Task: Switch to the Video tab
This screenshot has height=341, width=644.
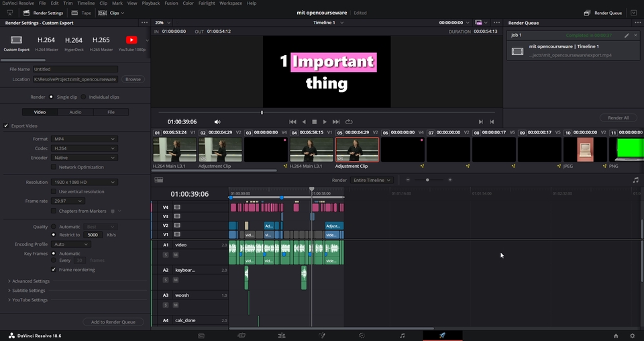Action: [x=40, y=111]
